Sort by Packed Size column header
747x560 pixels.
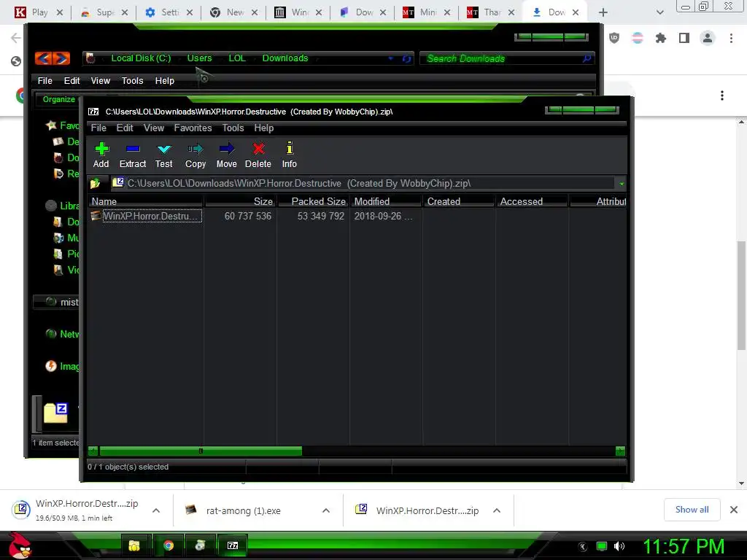coord(313,201)
